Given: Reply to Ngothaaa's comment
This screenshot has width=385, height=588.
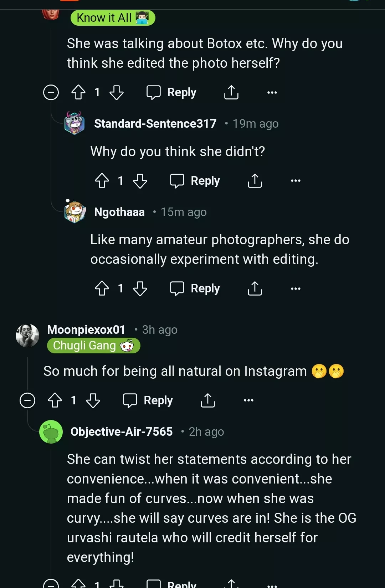Looking at the screenshot, I should (x=195, y=288).
